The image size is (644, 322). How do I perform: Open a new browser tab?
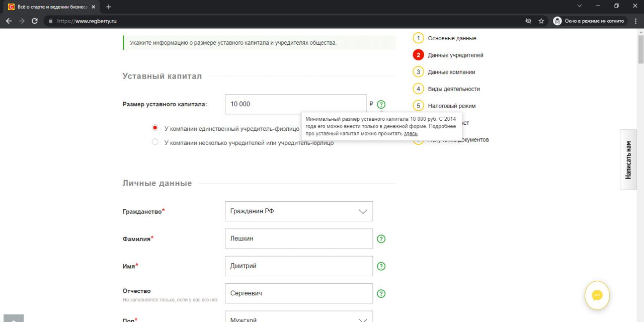click(x=109, y=7)
